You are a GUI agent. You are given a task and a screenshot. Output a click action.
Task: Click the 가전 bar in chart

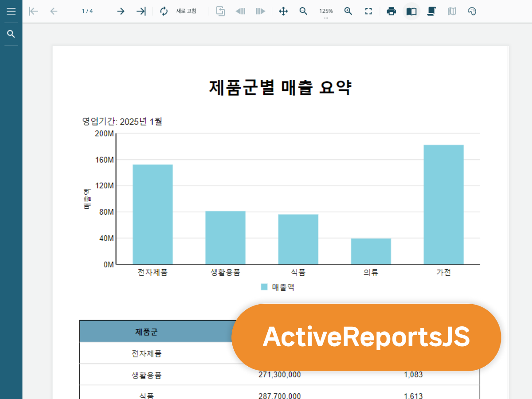tap(443, 204)
